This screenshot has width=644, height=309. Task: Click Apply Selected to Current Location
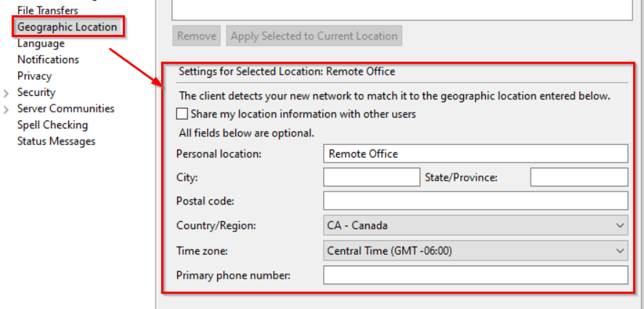(x=314, y=36)
